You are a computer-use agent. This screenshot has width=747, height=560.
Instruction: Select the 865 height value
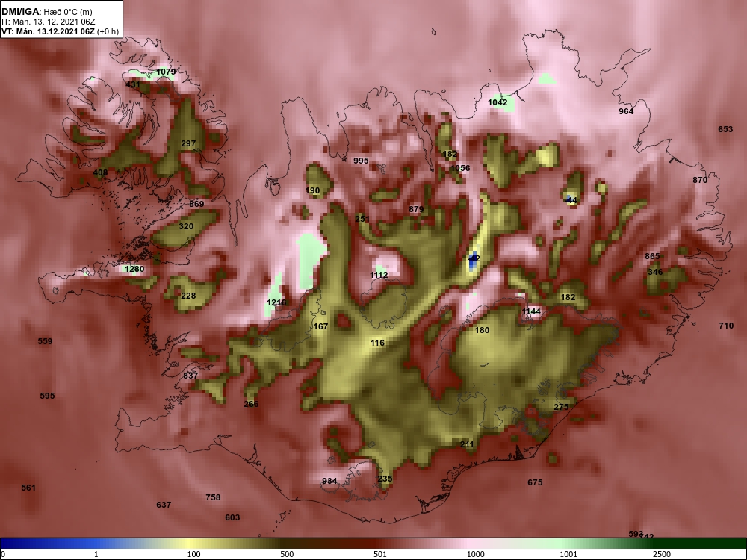(x=652, y=256)
